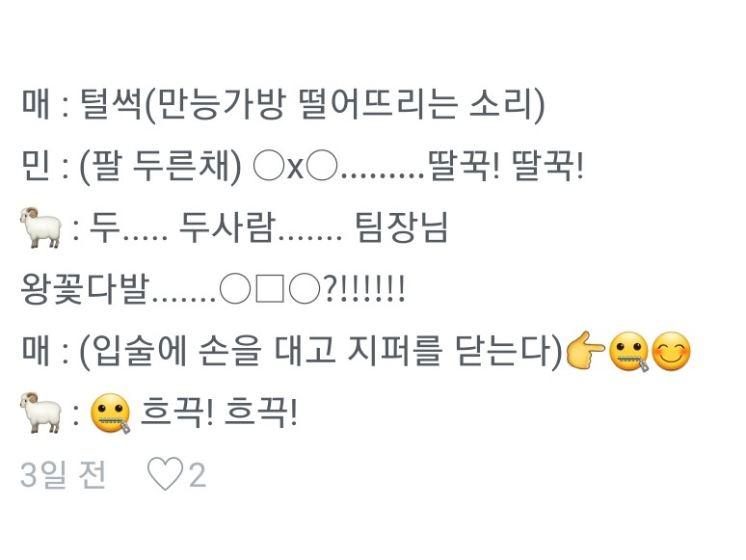This screenshot has height=560, width=746.
Task: Click the blushing smile emoji
Action: coord(671,351)
